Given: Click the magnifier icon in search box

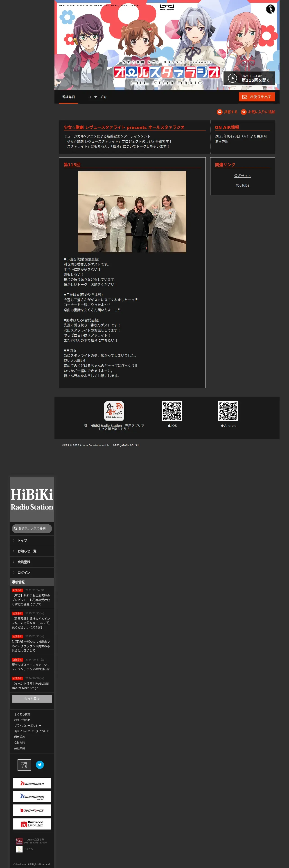Looking at the screenshot, I should pos(16,529).
